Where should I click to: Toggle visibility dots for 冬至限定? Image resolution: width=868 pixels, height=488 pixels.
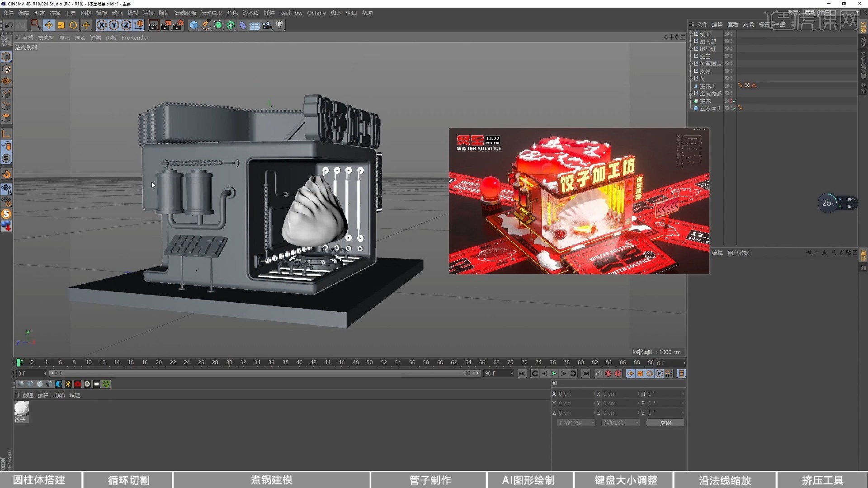(x=731, y=64)
